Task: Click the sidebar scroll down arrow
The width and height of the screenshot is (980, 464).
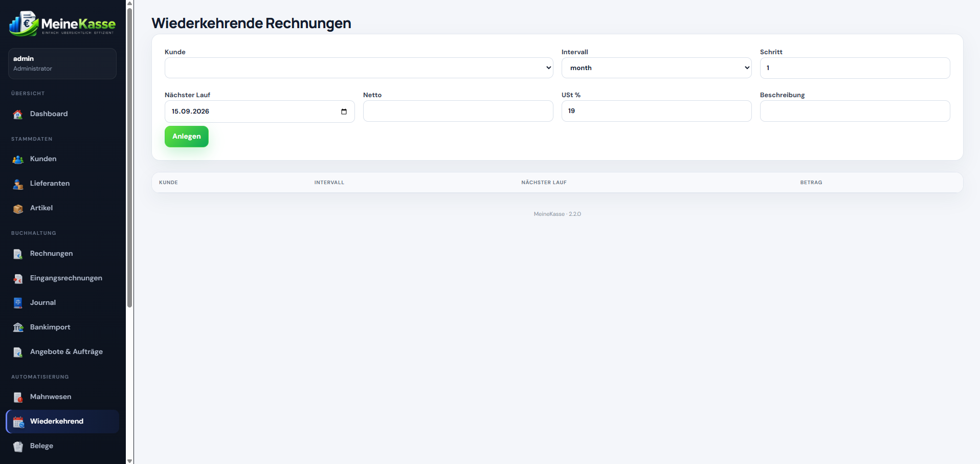Action: click(x=130, y=460)
